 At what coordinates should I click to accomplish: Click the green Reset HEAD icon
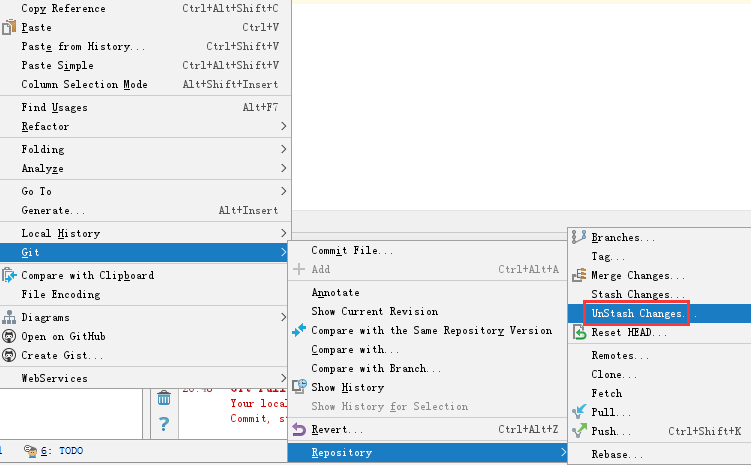[579, 332]
